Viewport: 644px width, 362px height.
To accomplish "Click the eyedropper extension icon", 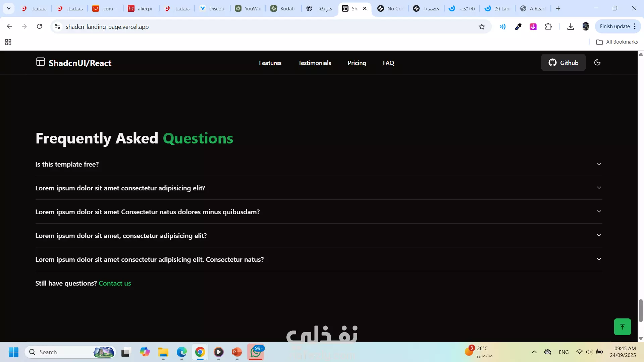I will point(518,27).
